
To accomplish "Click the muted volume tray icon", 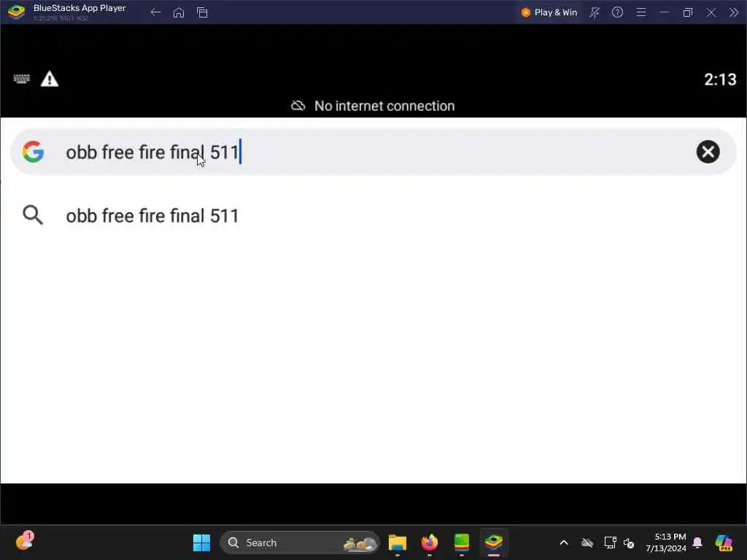I will click(629, 542).
